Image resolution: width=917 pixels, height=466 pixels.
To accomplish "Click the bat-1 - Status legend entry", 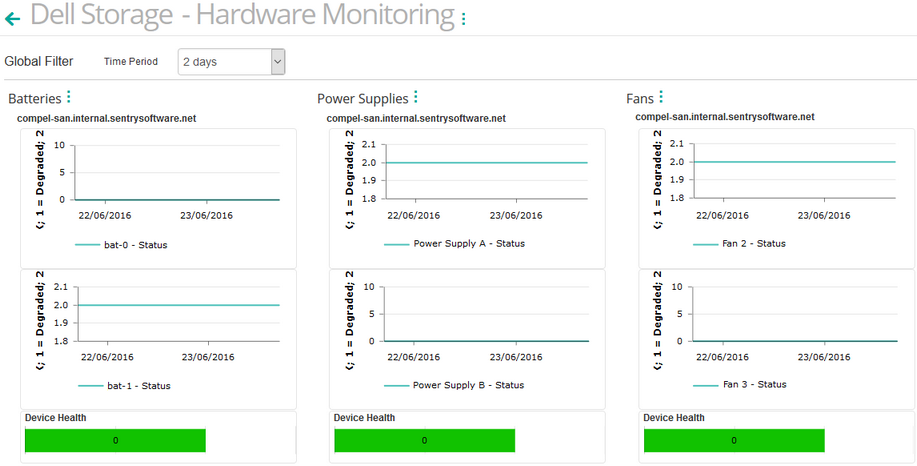I will (x=124, y=386).
